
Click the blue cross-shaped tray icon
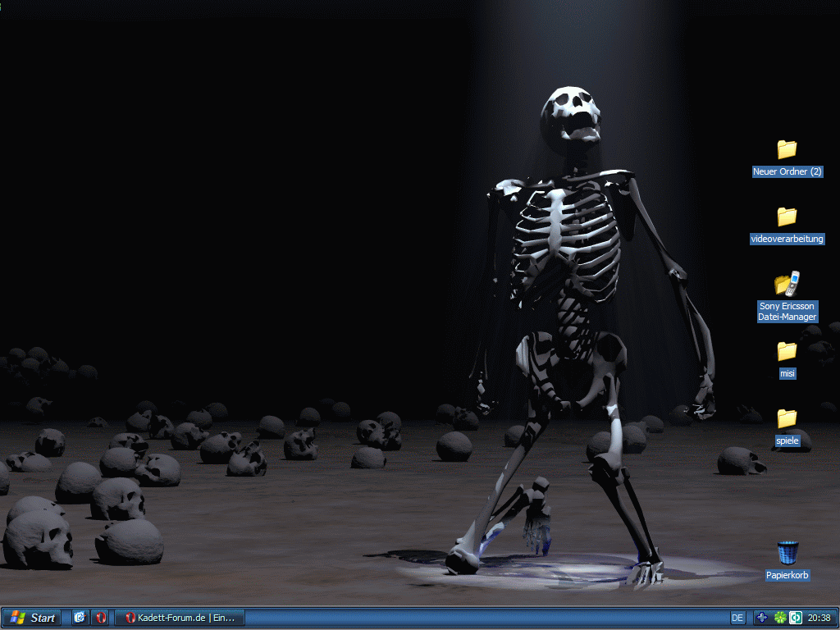tap(762, 618)
